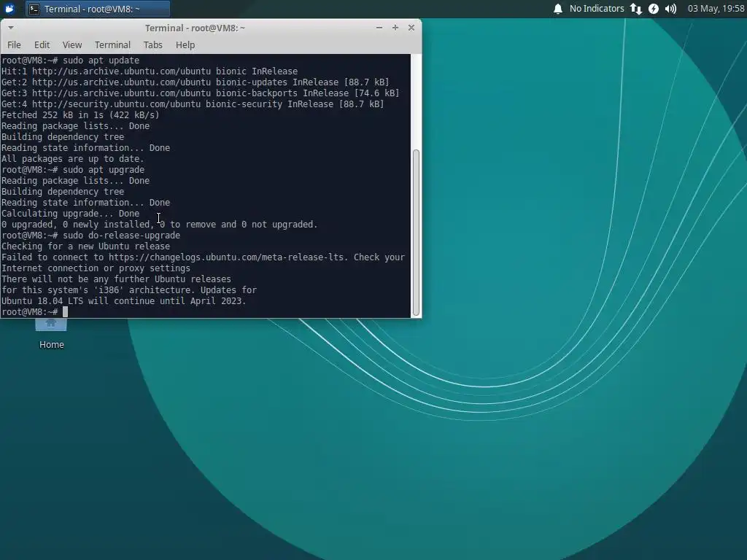Open the Xfce applications menu icon

point(9,9)
